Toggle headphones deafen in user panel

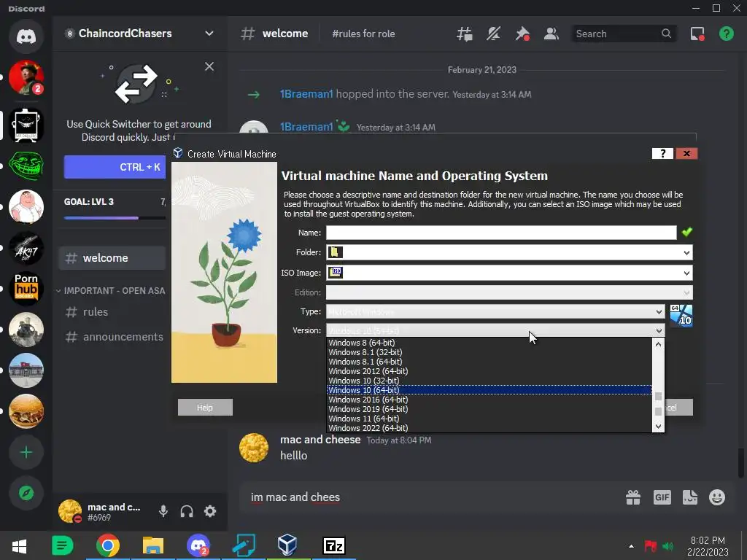(x=187, y=511)
